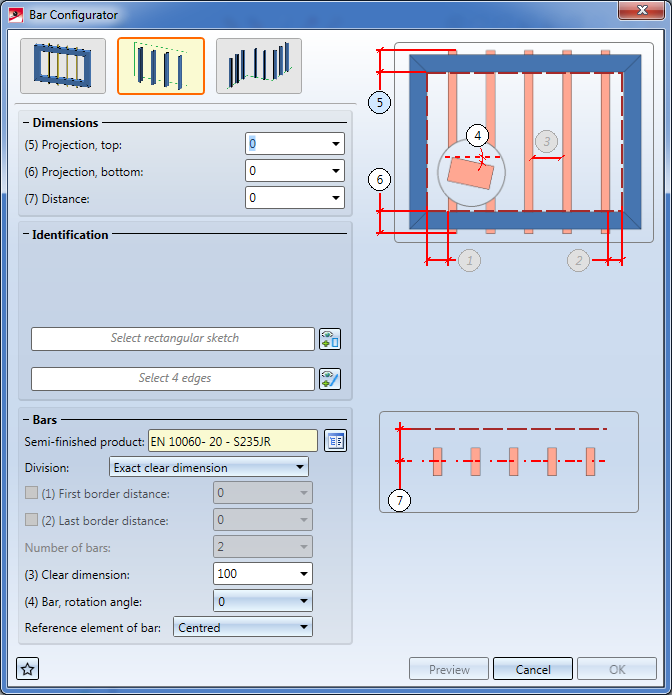Viewport: 672px width, 695px height.
Task: Open the Division dropdown list
Action: 209,467
